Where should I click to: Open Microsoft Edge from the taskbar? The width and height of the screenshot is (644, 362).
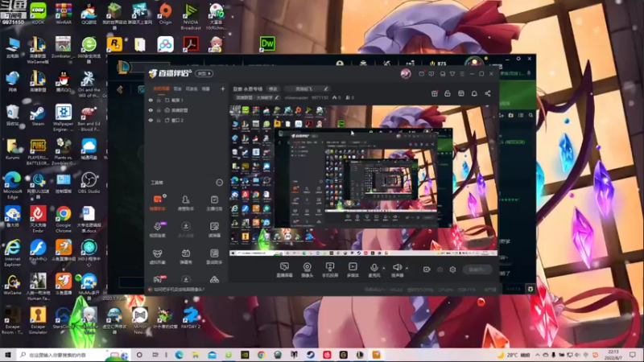coord(179,355)
